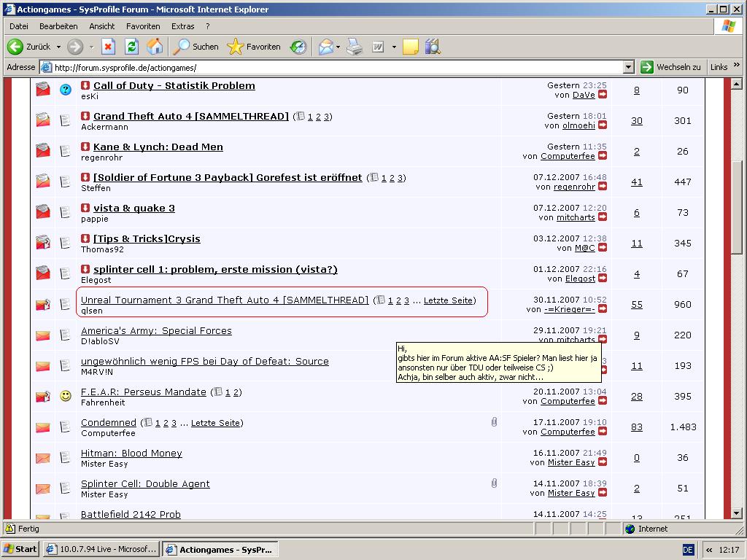
Task: Click last-post arrow icon next to -=Krieger=-
Action: pos(603,309)
